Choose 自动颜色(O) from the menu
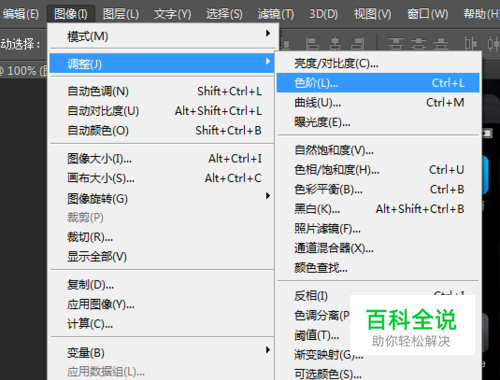The height and width of the screenshot is (380, 500). (162, 130)
